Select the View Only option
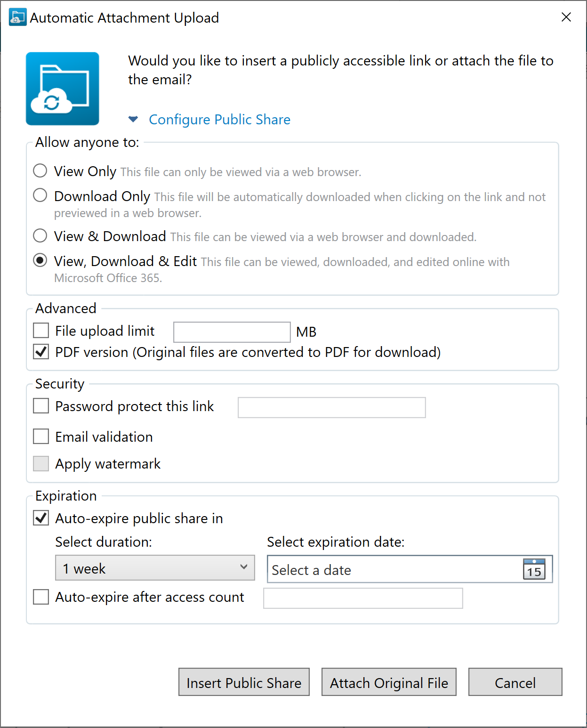Screen dimensions: 587x728 tap(40, 170)
